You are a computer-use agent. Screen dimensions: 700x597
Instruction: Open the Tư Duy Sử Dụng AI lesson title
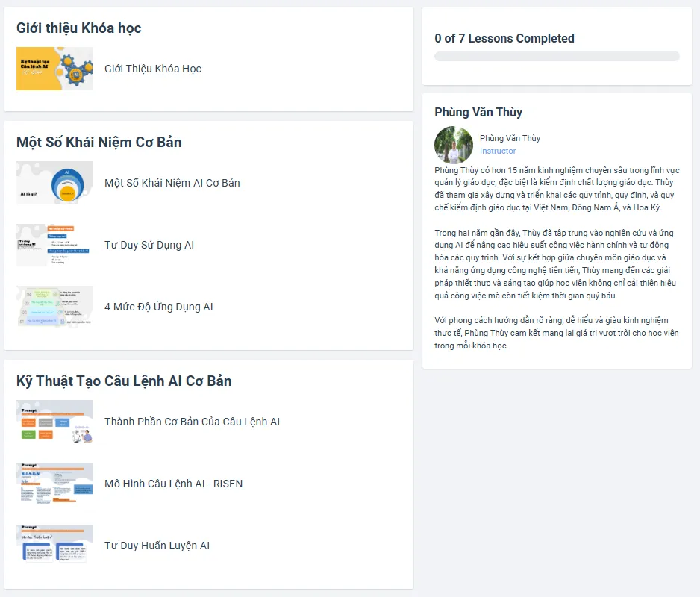click(x=149, y=245)
